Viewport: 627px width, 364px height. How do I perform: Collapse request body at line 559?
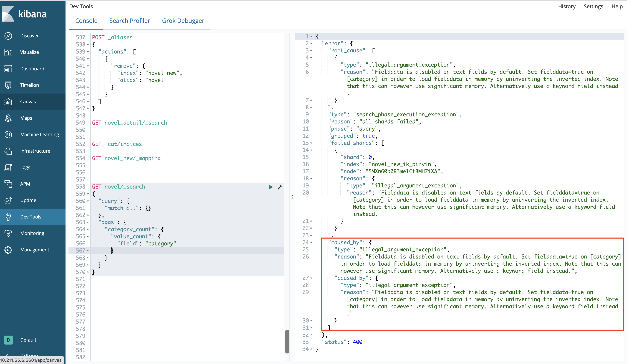click(88, 194)
